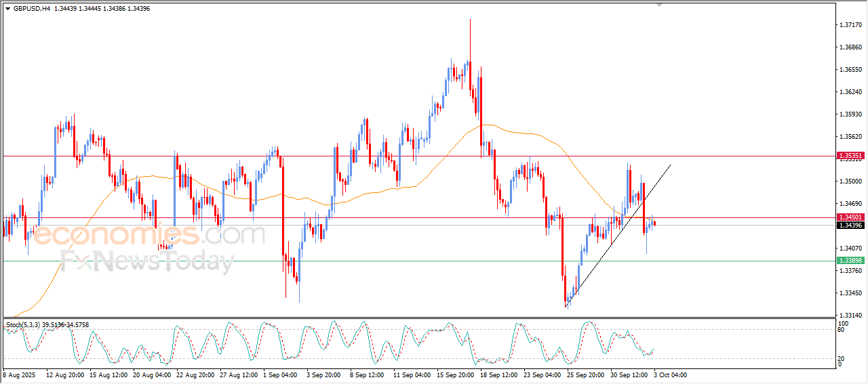
Task: Select the green 1.33898 price label
Action: pyautogui.click(x=850, y=261)
